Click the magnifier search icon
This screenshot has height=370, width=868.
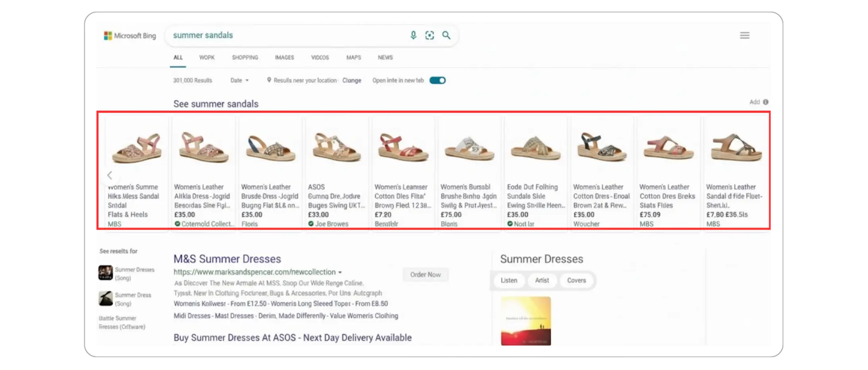click(x=446, y=35)
